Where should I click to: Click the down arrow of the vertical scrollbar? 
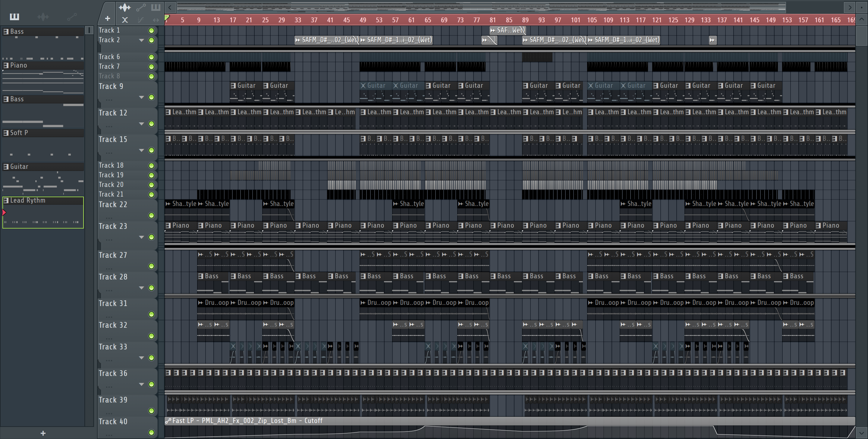862,433
